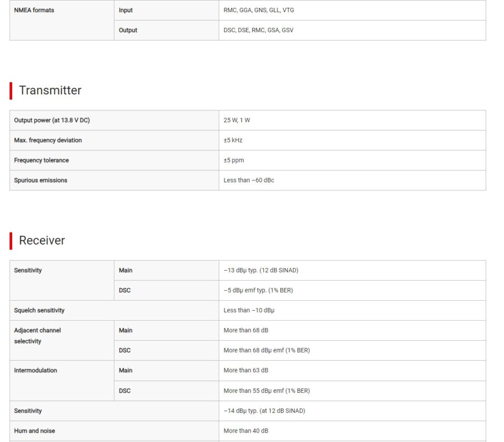Click Max. frequency deviation label
Image resolution: width=504 pixels, height=442 pixels.
48,140
